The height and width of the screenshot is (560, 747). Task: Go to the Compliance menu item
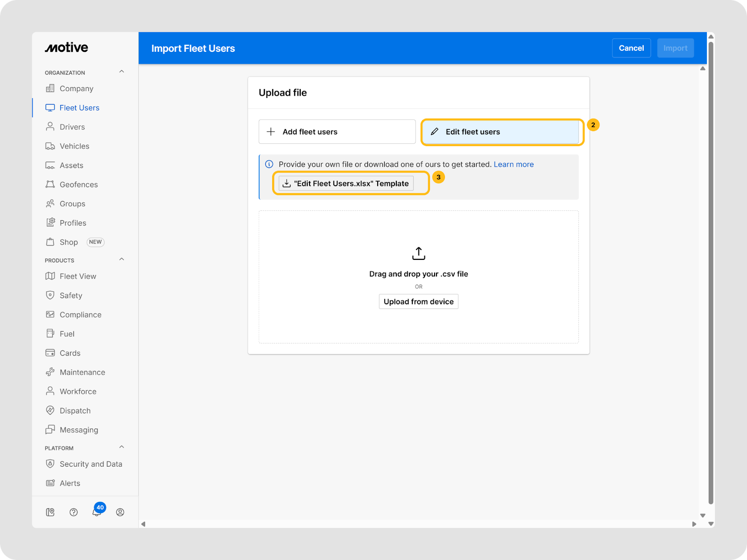click(x=80, y=315)
